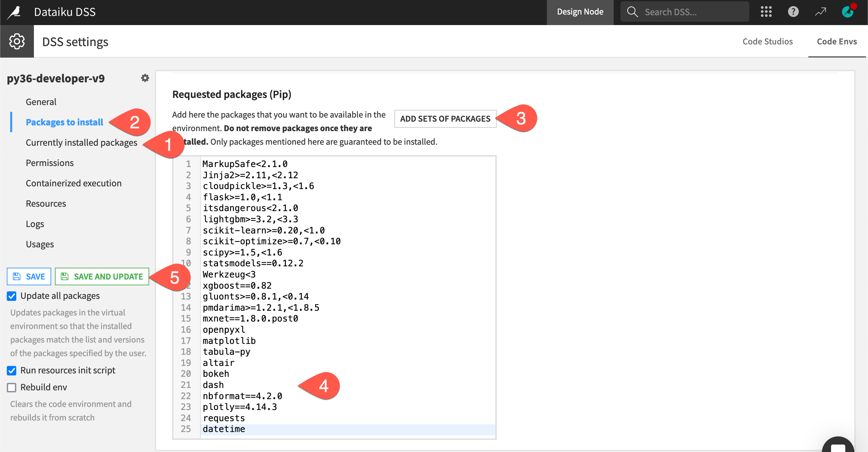Open the user profile avatar
This screenshot has width=868, height=452.
click(848, 12)
